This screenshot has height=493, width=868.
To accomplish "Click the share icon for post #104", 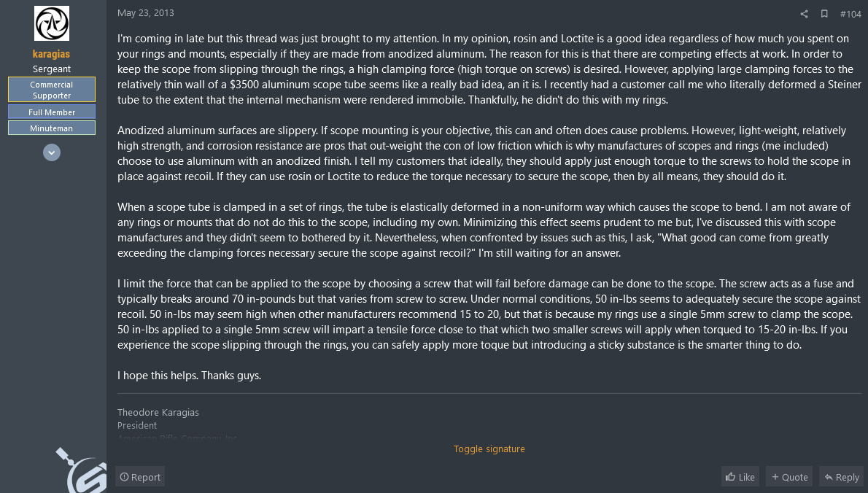I will [804, 14].
